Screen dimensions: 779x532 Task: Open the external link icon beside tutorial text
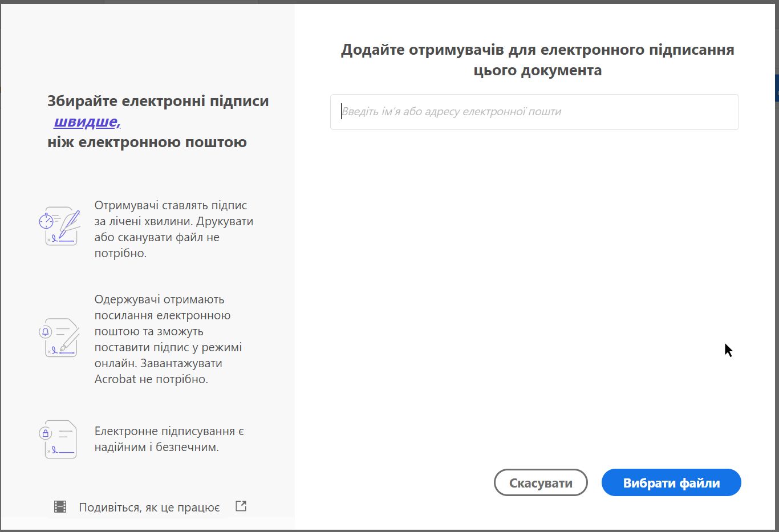click(x=241, y=506)
